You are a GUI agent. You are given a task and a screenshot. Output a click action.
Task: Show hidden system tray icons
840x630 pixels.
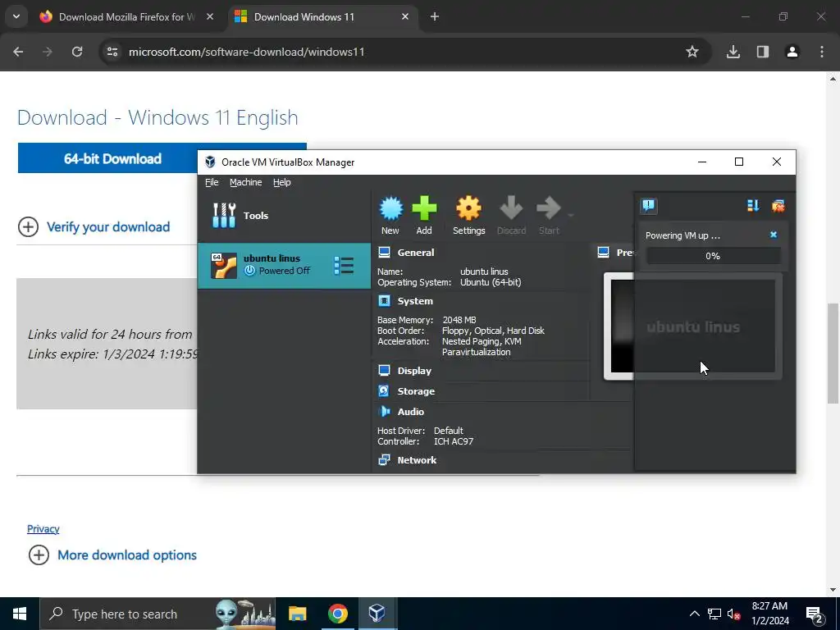694,614
